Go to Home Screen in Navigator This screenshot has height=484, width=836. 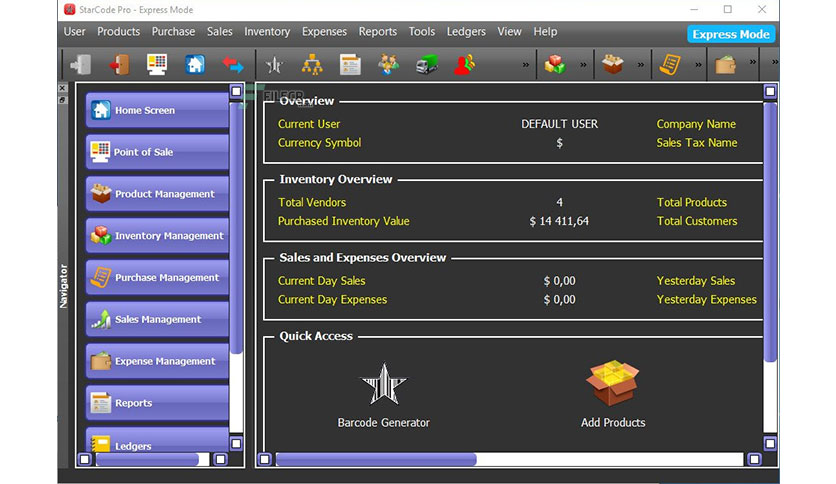click(157, 110)
